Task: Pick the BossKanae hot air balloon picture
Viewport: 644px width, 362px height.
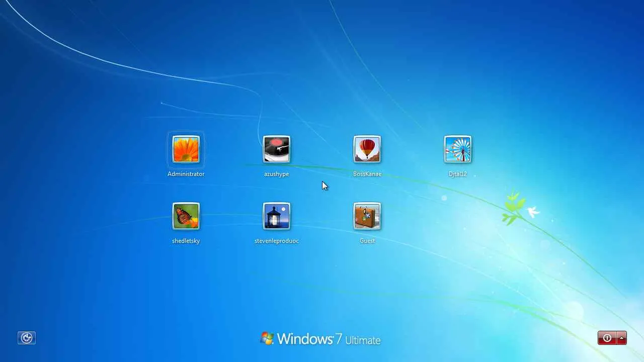Action: [367, 149]
